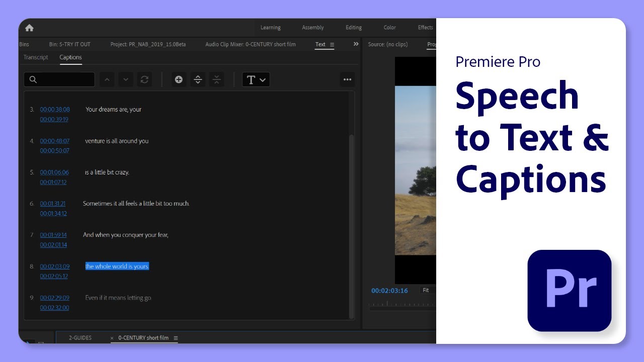Viewport: 644px width, 362px height.
Task: Click out-timecode 00:02:01:14
Action: click(53, 245)
